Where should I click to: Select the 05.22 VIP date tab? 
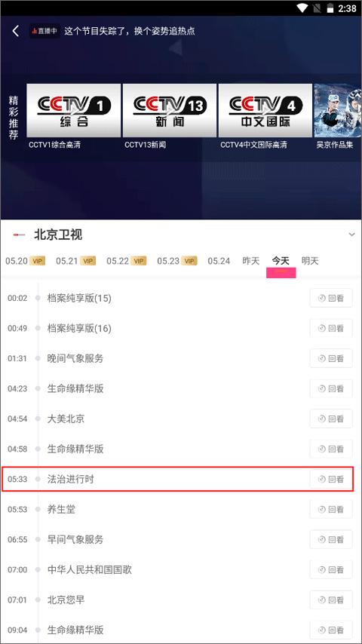click(126, 261)
